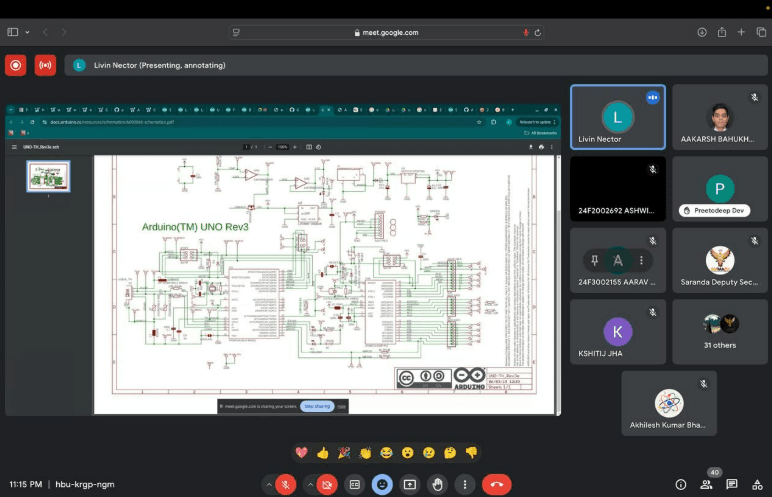Toggle Safari sidebar

(13, 32)
